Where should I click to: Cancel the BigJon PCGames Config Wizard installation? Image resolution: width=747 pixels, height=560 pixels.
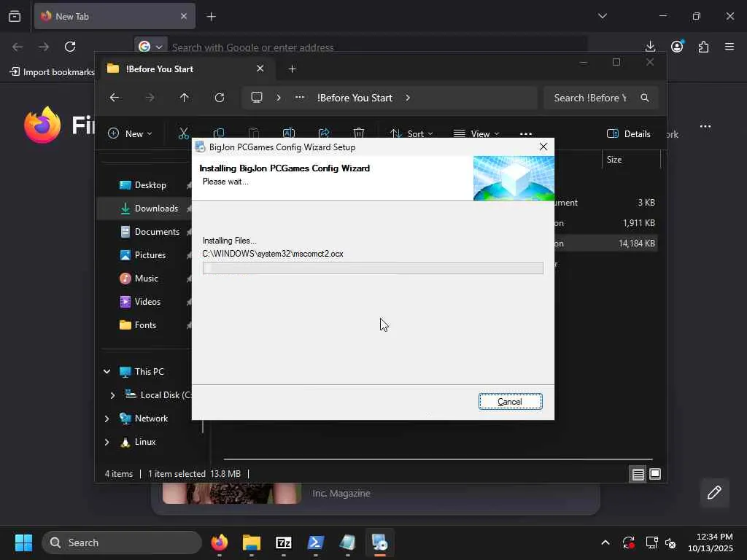[510, 402]
